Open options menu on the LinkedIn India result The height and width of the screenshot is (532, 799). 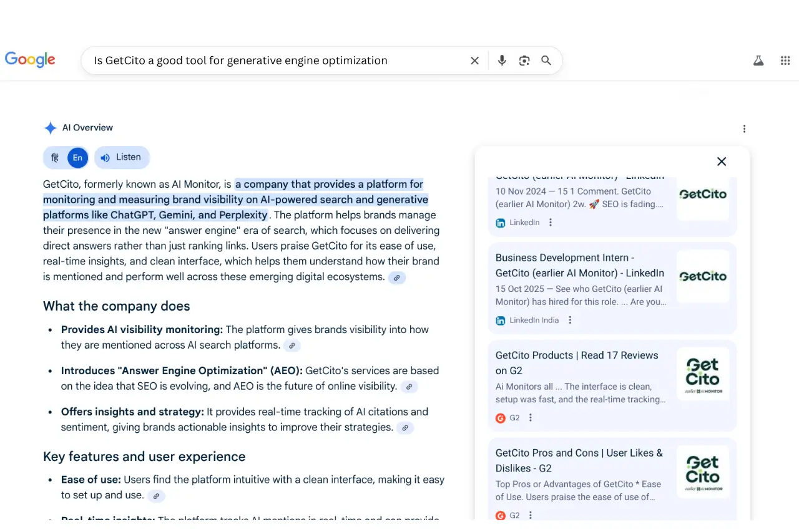point(569,319)
